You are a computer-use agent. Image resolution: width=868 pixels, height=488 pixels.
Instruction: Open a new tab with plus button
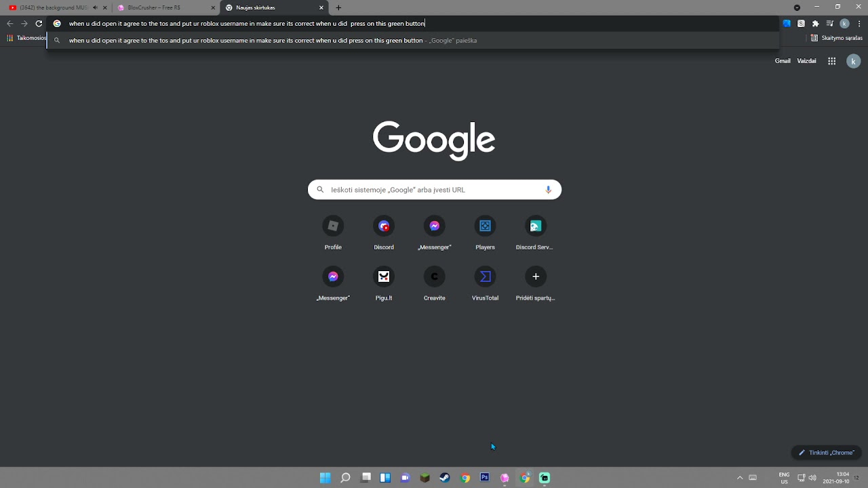click(338, 7)
